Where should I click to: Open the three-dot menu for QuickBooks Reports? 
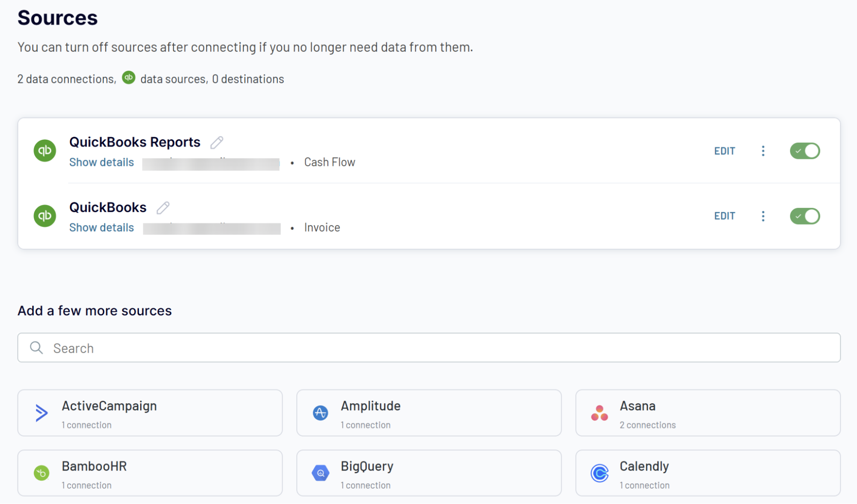tap(763, 150)
